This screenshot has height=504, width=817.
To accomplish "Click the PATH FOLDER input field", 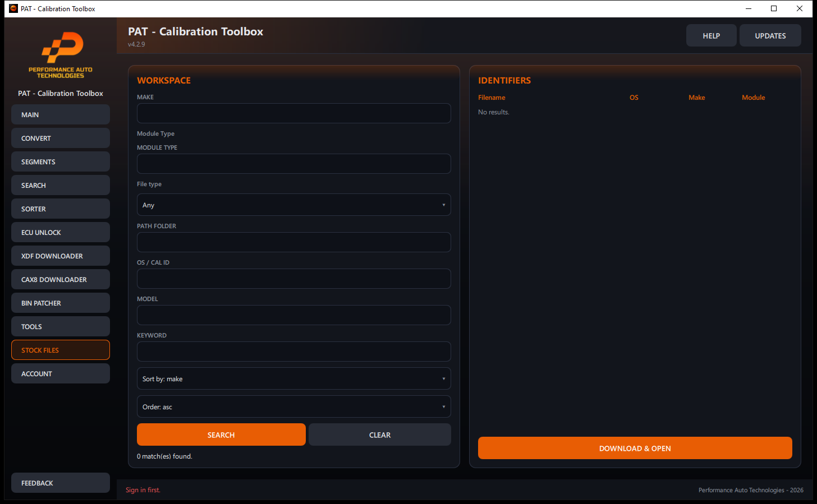I will click(294, 242).
